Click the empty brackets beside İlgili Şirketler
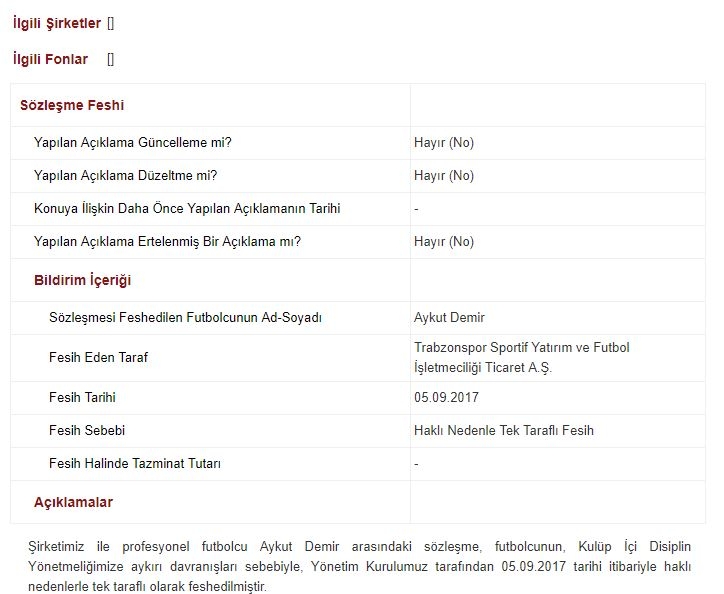 tap(111, 24)
